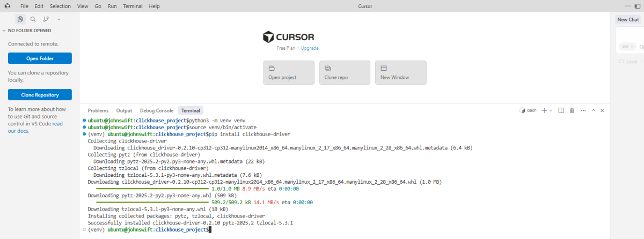Viewport: 644px width, 239px height.
Task: Open the Local environment dropdown
Action: (x=631, y=62)
